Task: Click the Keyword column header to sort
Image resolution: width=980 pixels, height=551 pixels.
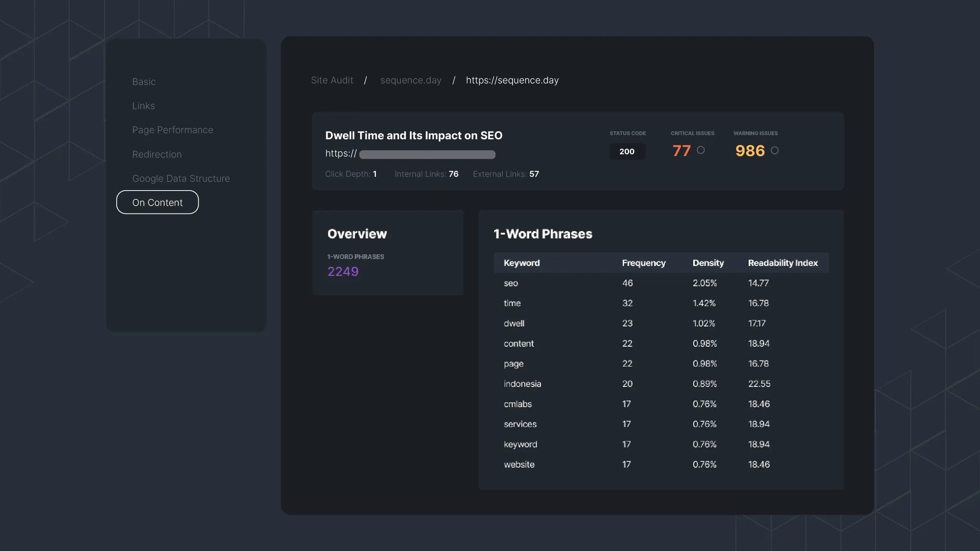Action: pos(522,262)
